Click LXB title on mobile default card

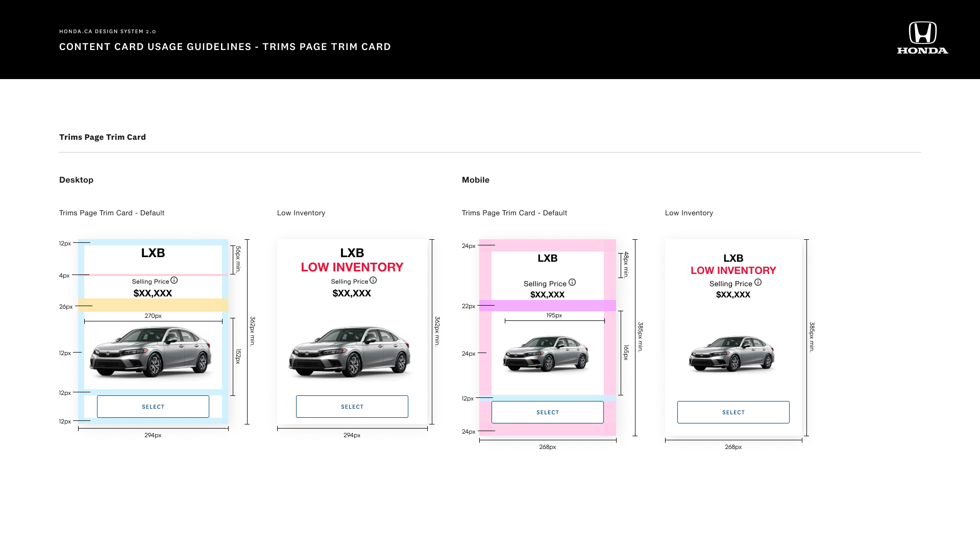548,258
